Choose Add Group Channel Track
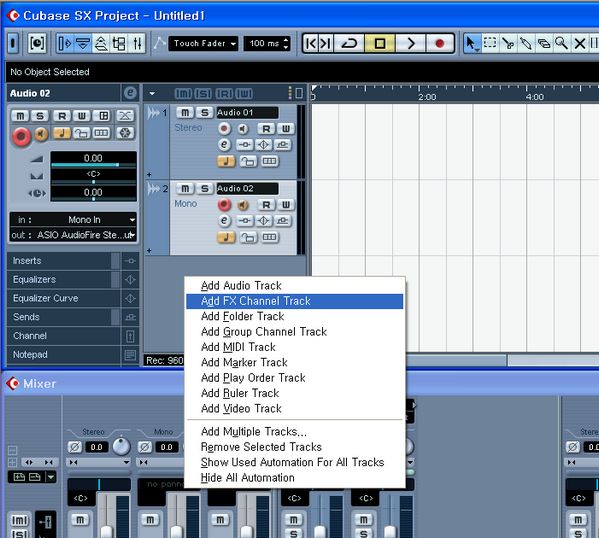 click(295, 331)
